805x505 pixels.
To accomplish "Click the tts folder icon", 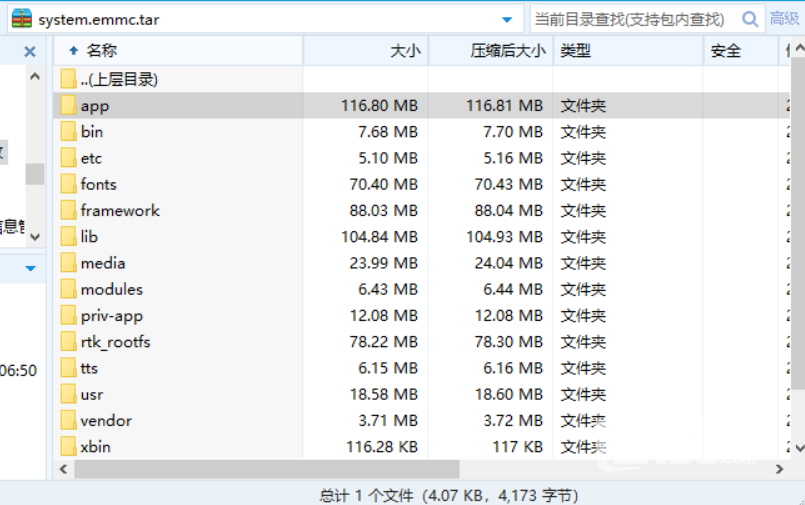I will pyautogui.click(x=68, y=367).
